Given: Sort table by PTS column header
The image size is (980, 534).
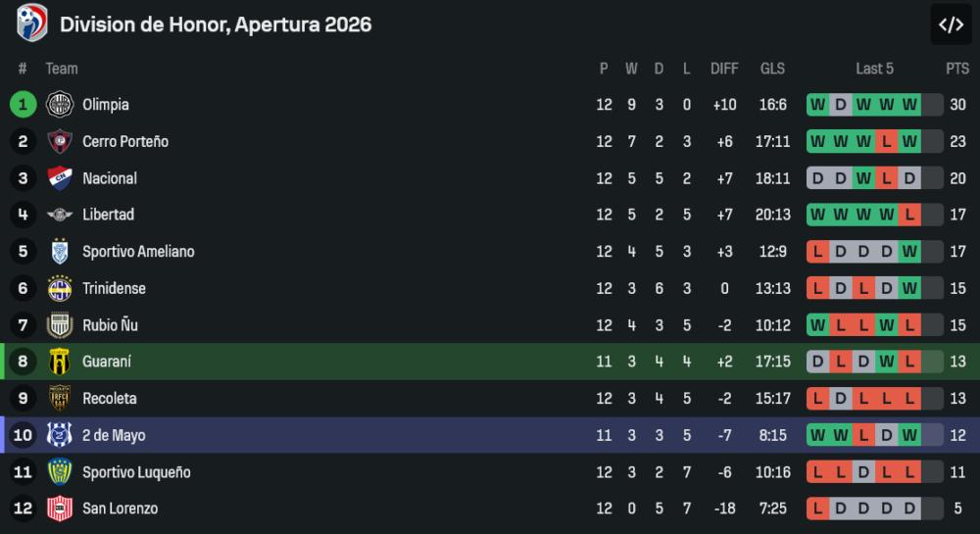Looking at the screenshot, I should pos(956,69).
